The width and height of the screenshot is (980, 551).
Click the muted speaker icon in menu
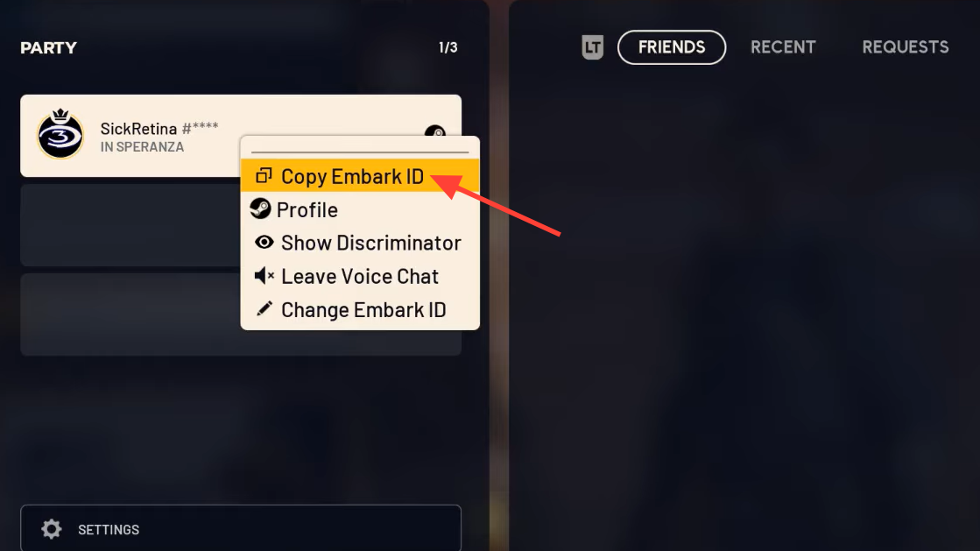[x=264, y=276]
